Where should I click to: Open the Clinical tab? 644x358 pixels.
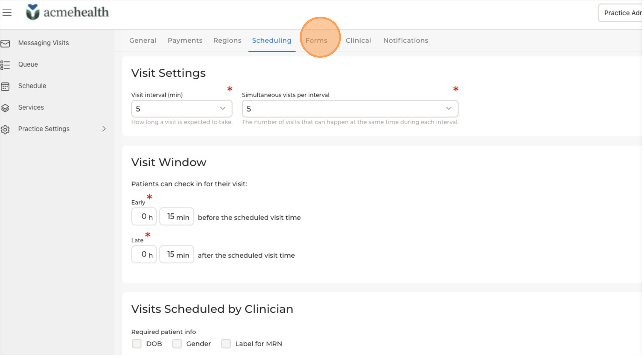359,40
